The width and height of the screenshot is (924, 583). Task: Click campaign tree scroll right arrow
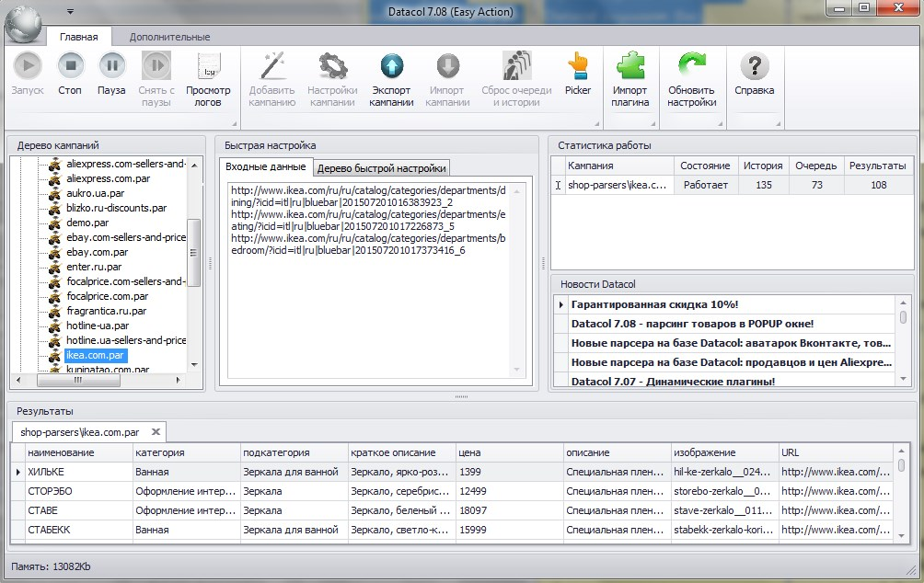coord(178,381)
